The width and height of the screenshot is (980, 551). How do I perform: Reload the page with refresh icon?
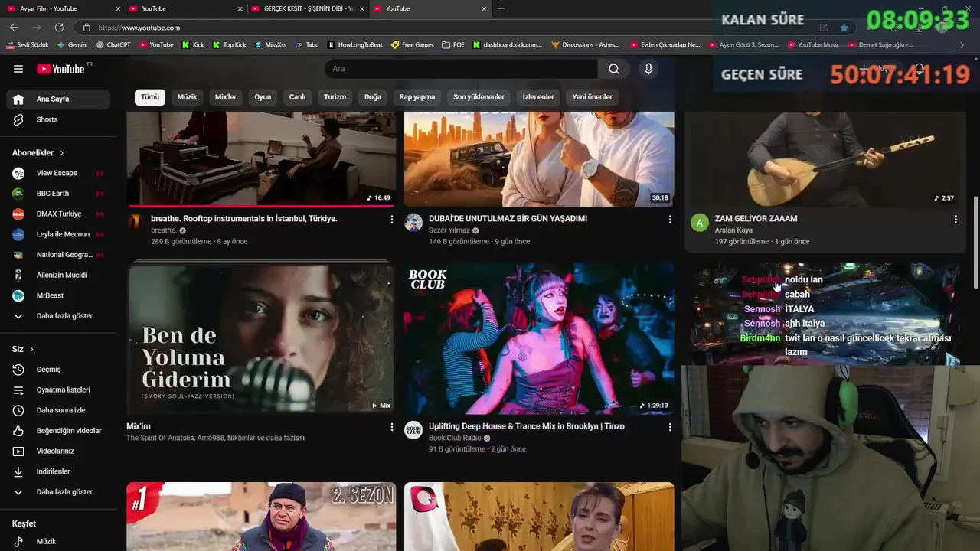pyautogui.click(x=59, y=28)
